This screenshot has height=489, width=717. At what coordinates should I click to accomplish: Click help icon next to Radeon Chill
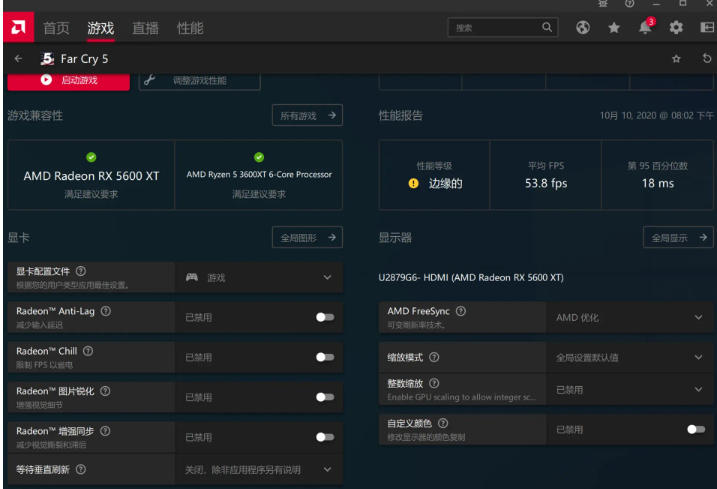coord(88,351)
